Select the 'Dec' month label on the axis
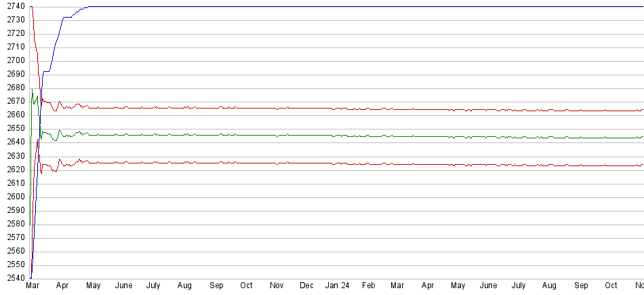 pyautogui.click(x=306, y=286)
